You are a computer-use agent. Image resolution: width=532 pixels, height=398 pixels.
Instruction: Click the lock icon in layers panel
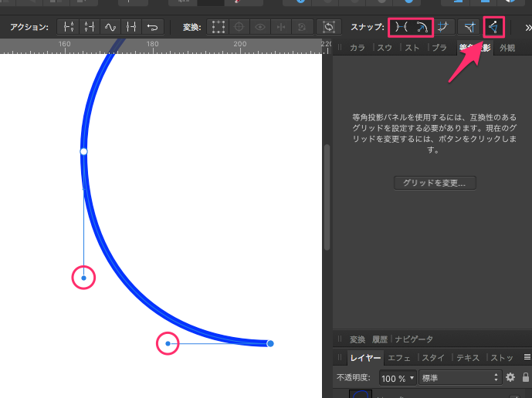525,378
